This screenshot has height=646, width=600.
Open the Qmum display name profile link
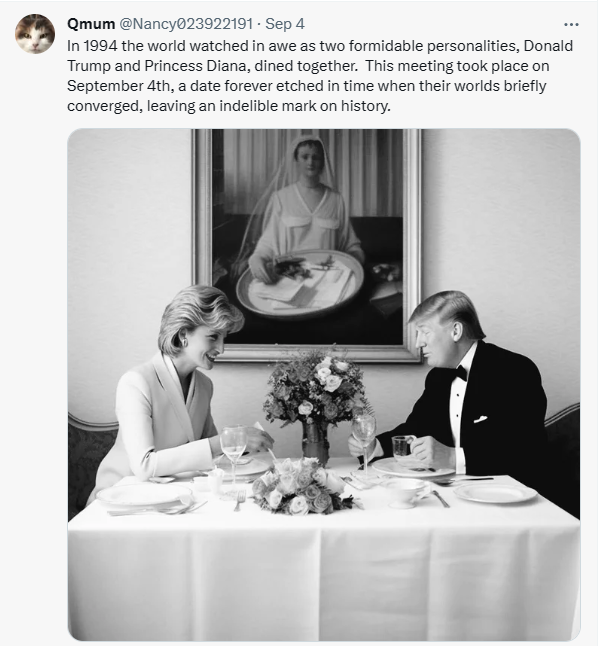click(x=90, y=23)
